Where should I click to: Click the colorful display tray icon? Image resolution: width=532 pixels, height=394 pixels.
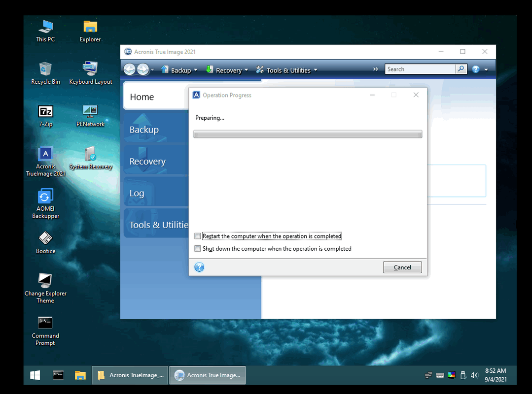click(x=452, y=375)
